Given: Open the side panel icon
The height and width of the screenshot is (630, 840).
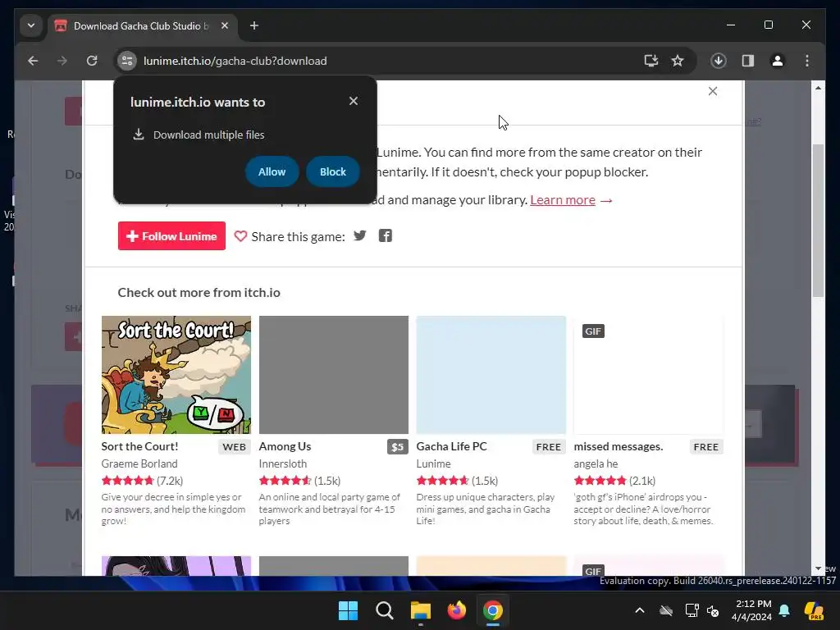Looking at the screenshot, I should click(748, 61).
